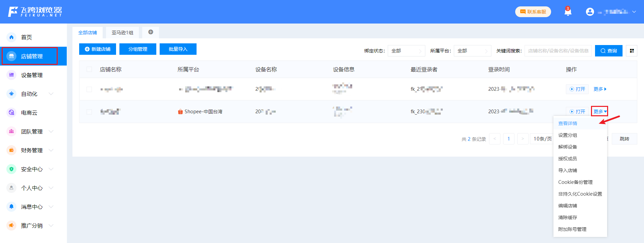The image size is (644, 243).
Task: Open the first store with 打开
Action: point(577,89)
